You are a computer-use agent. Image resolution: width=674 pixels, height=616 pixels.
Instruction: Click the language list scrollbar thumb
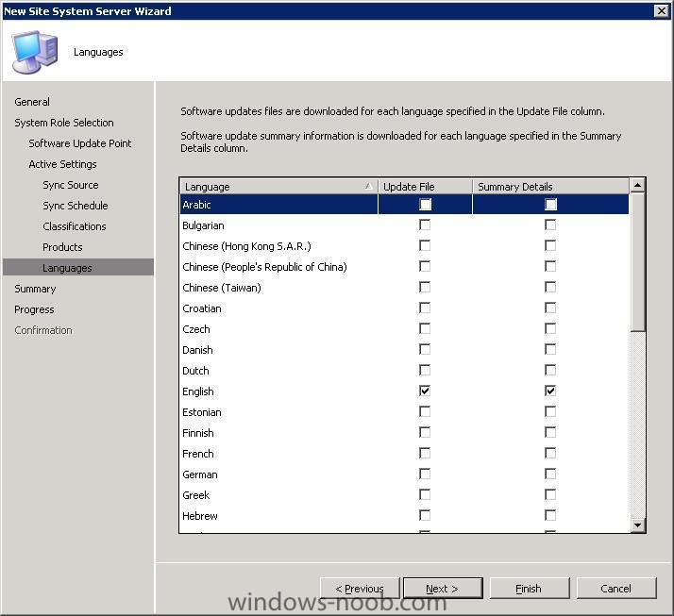click(637, 262)
